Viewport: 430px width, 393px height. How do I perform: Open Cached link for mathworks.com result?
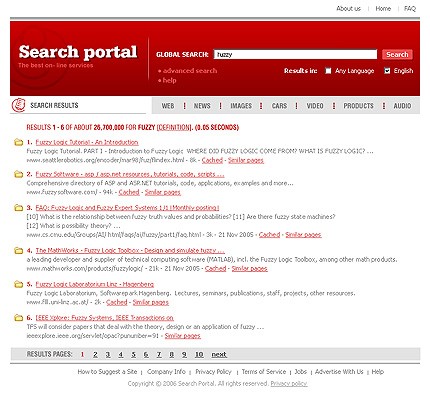[215, 268]
